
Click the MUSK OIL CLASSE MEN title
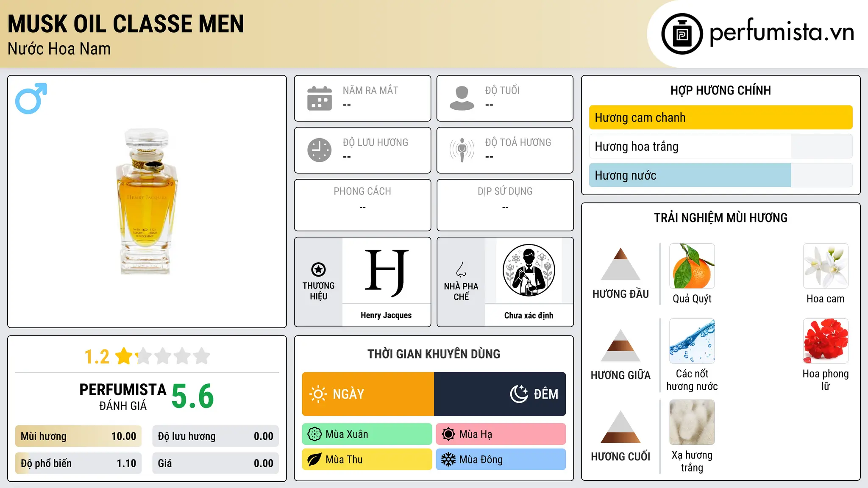coord(126,24)
